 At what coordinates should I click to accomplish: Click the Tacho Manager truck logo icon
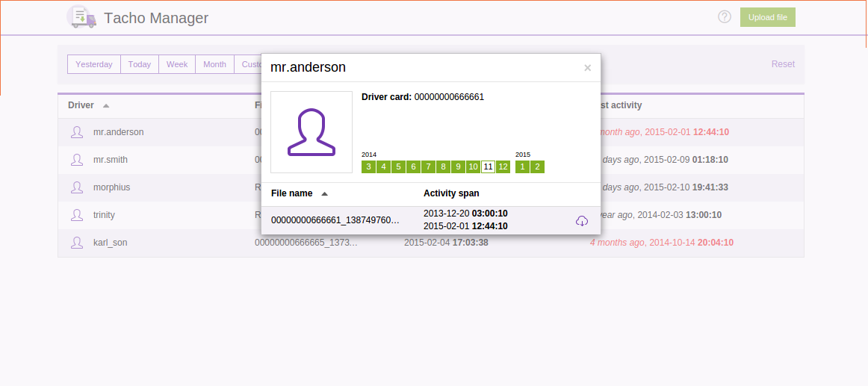pos(81,17)
